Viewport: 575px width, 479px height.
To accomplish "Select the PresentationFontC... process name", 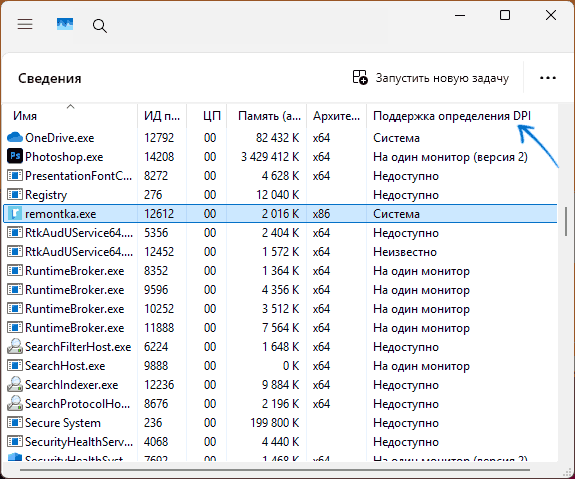I will click(x=78, y=176).
